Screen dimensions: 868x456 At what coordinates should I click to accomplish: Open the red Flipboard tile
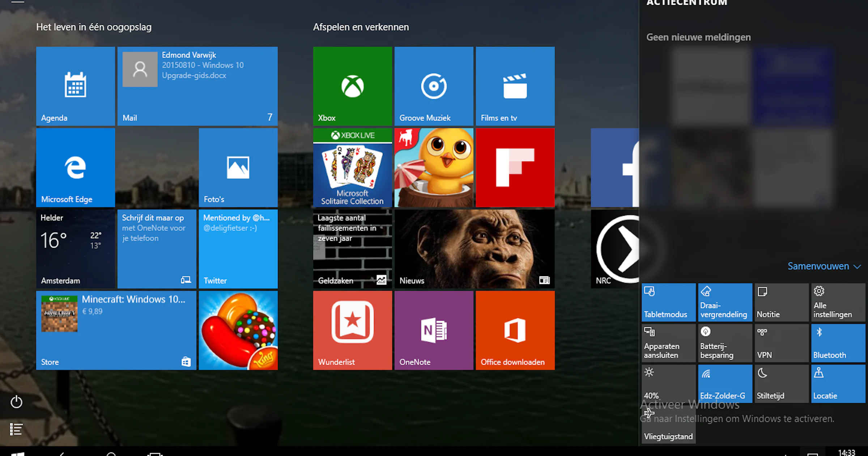point(515,168)
